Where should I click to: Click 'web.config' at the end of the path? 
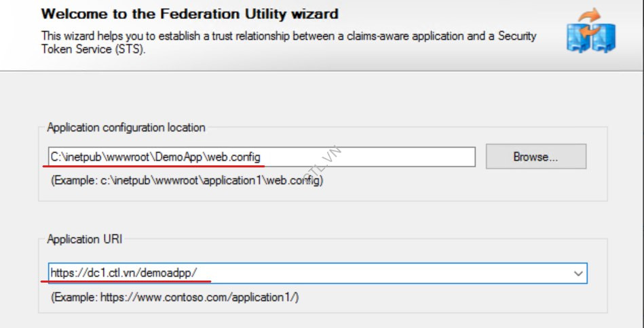(x=233, y=157)
